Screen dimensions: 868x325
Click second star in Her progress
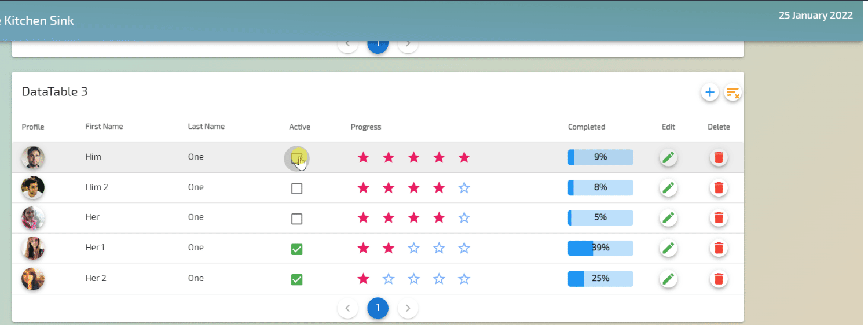[389, 217]
